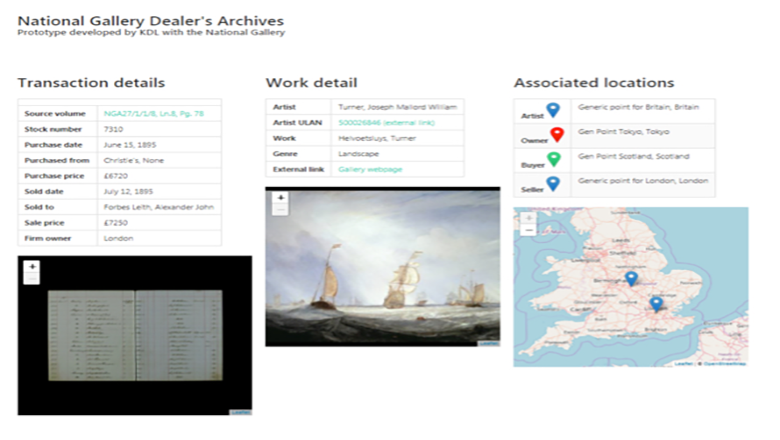This screenshot has width=780, height=440.
Task: Zoom out on the Turner painting viewer
Action: click(281, 210)
